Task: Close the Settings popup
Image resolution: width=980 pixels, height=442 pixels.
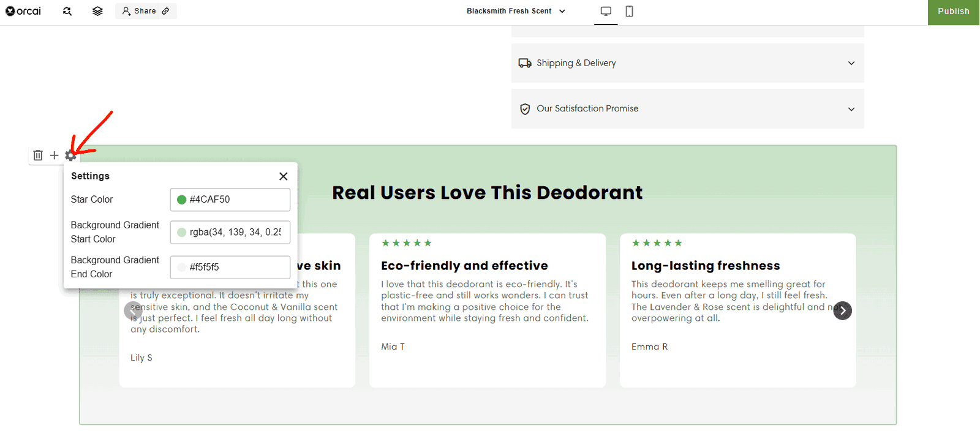Action: [283, 176]
